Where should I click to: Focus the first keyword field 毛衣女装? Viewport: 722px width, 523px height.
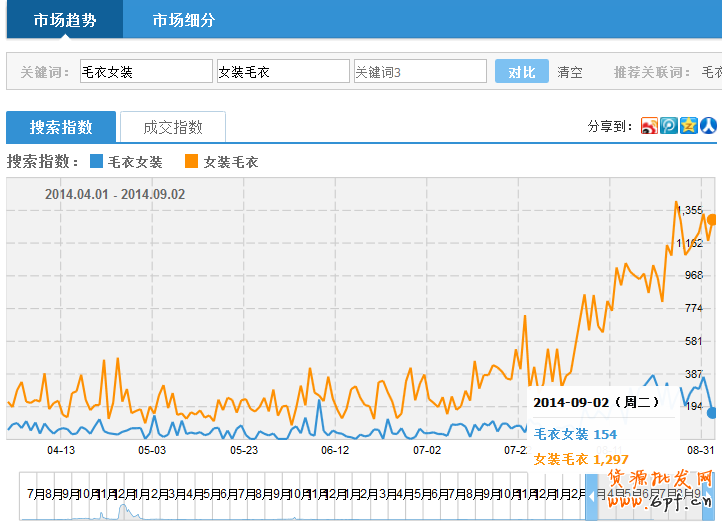pyautogui.click(x=145, y=72)
